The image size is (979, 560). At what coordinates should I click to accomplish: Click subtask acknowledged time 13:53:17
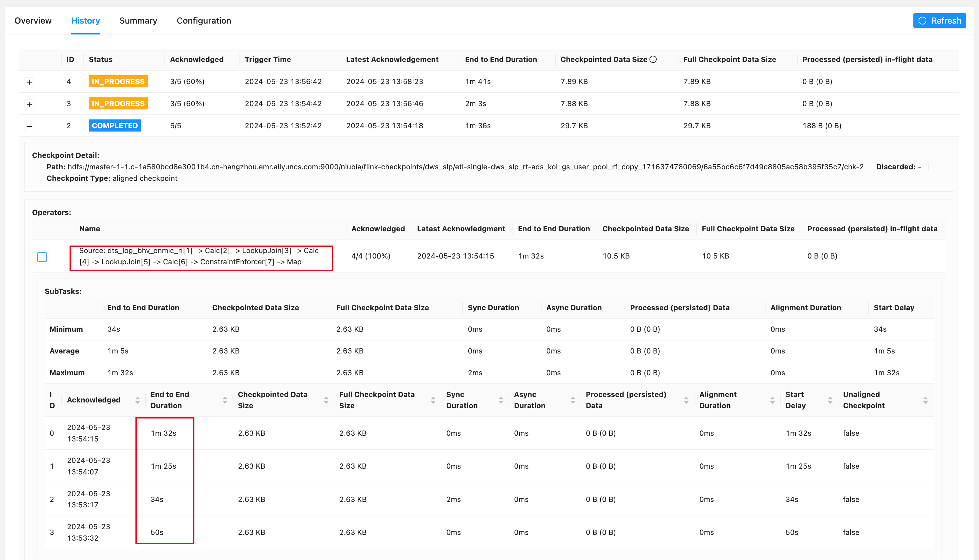point(83,505)
